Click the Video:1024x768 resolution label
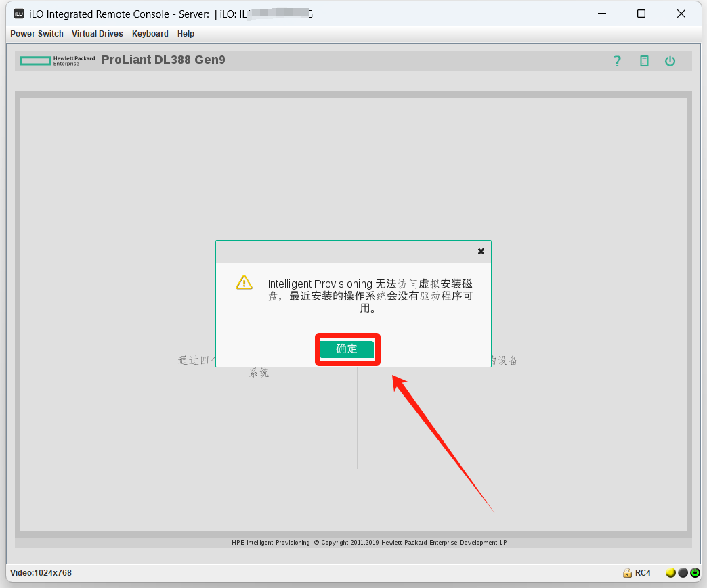 tap(41, 573)
